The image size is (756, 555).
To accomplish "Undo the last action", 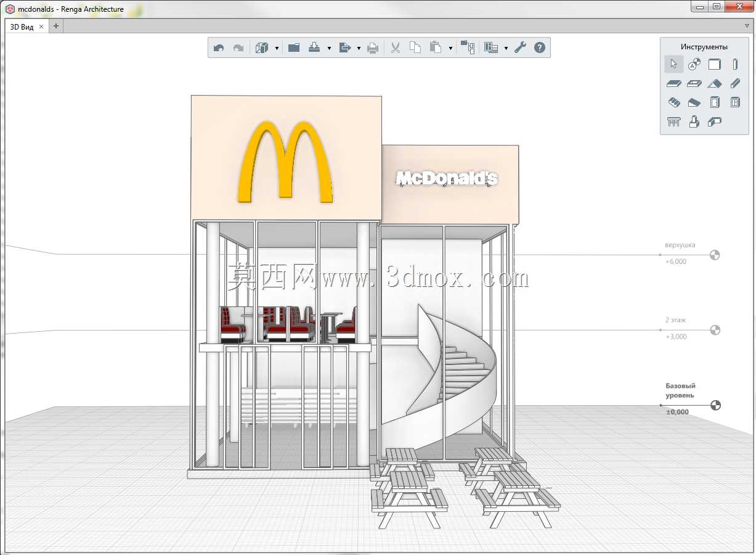I will pyautogui.click(x=219, y=47).
